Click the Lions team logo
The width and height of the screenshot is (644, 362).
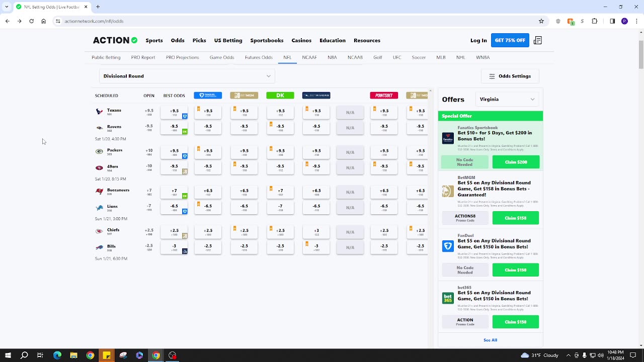99,208
